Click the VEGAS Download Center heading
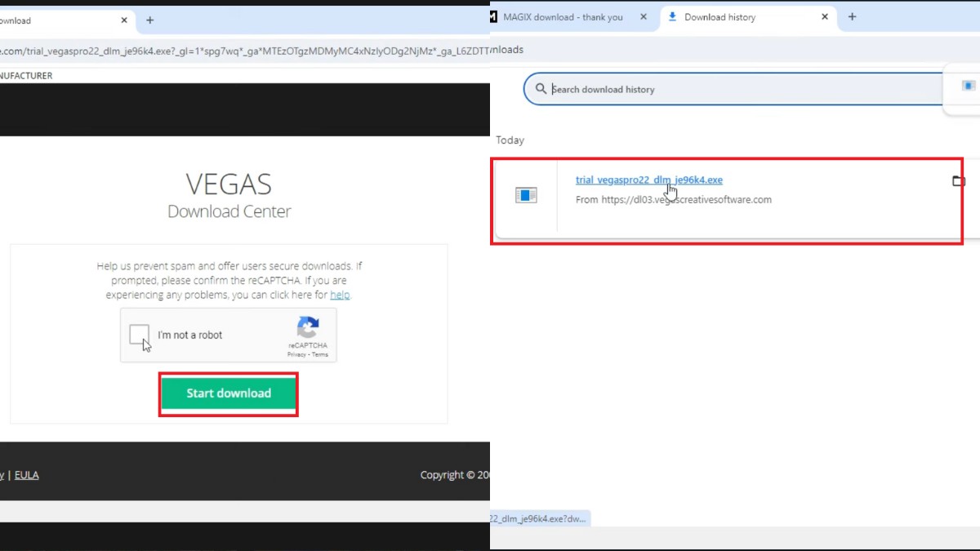Viewport: 980px width, 551px height. (x=229, y=196)
